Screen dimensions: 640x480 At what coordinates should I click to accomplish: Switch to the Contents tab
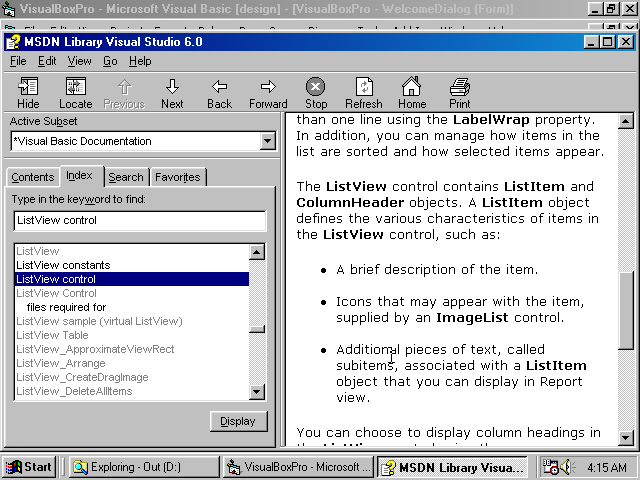click(32, 177)
